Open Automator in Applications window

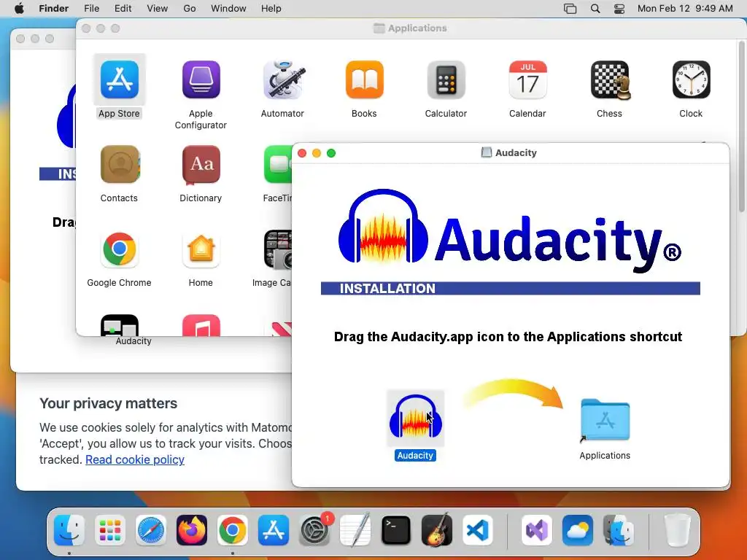click(x=283, y=79)
